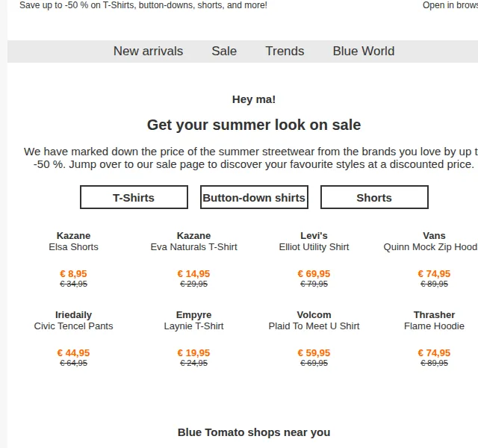Open Kazane Elsa Shorts product

point(73,241)
